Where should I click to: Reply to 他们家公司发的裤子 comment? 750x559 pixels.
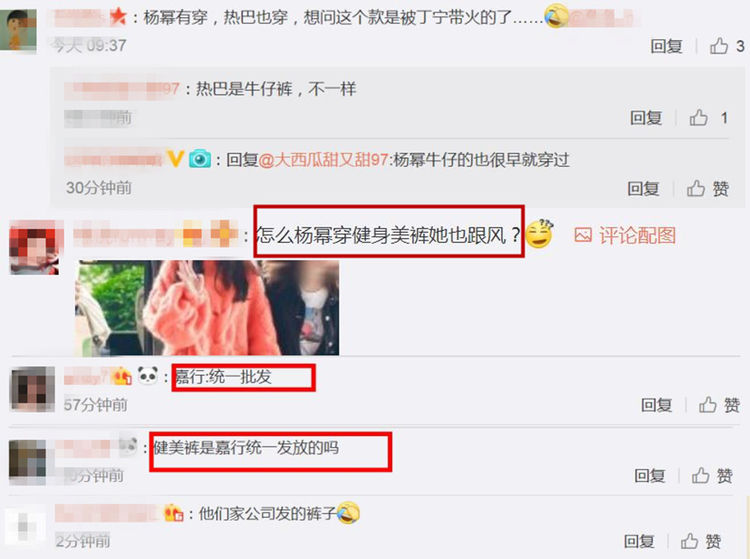(x=639, y=541)
